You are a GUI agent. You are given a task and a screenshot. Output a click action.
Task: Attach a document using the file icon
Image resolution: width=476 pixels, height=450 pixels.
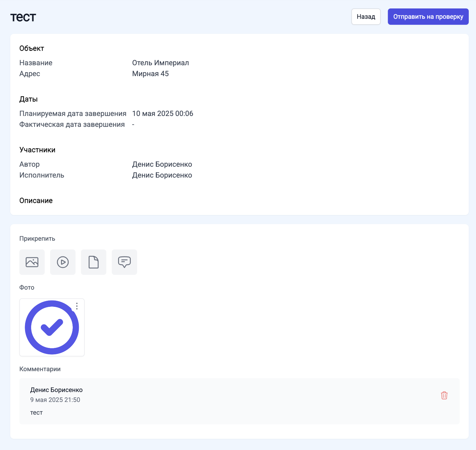tap(94, 262)
